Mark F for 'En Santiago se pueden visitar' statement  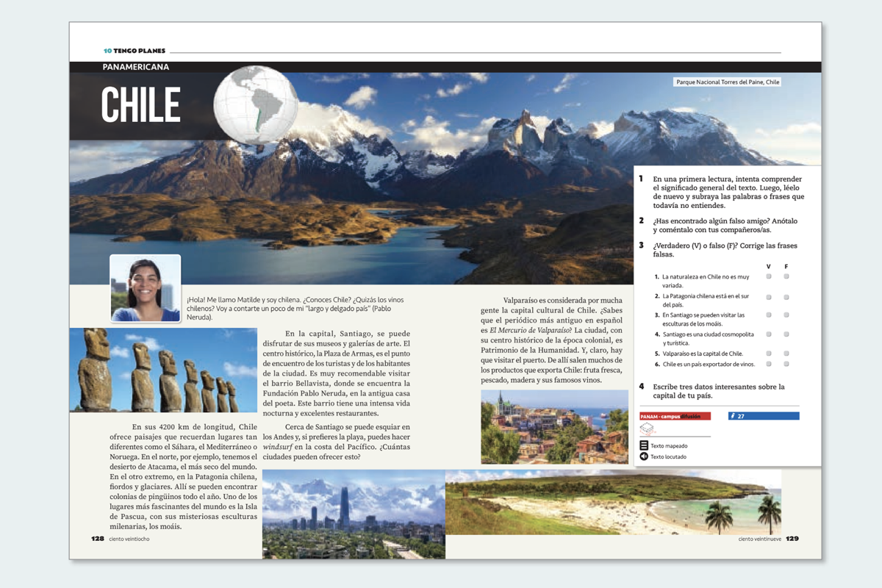[x=786, y=315]
